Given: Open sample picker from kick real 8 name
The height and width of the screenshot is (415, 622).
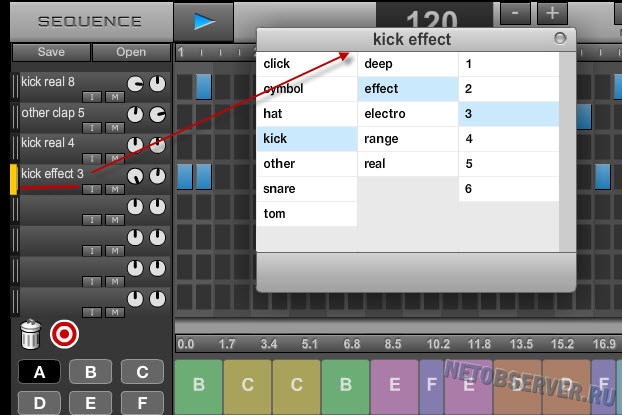Looking at the screenshot, I should [x=48, y=82].
